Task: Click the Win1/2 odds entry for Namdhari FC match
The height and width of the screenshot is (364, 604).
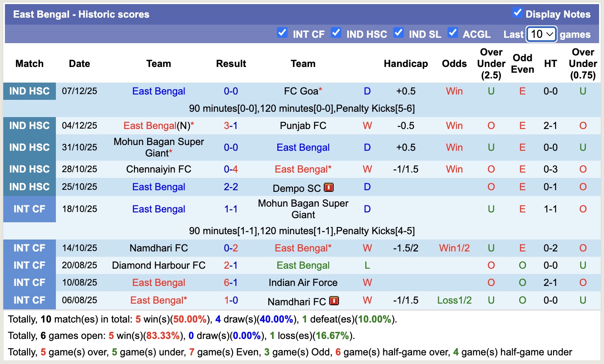Action: (x=454, y=248)
